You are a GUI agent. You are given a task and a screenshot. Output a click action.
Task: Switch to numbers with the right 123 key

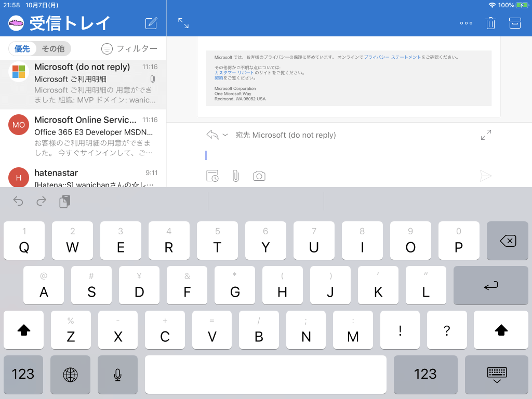(x=425, y=374)
